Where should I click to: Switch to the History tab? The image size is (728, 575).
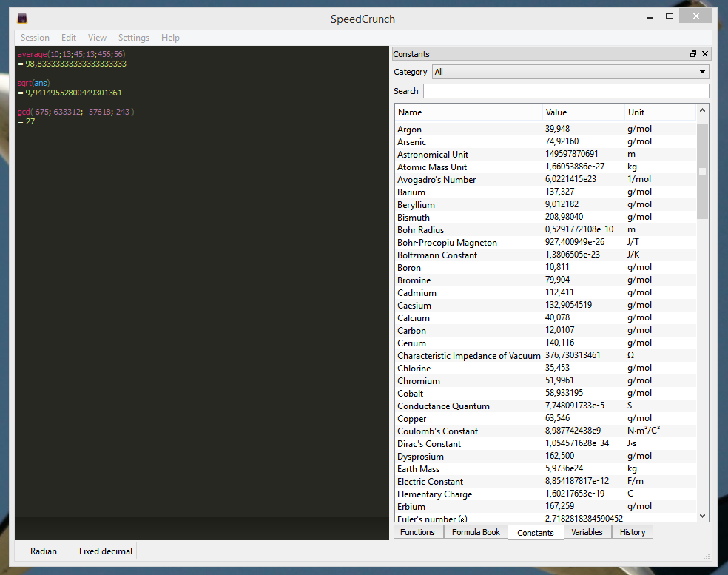[633, 531]
